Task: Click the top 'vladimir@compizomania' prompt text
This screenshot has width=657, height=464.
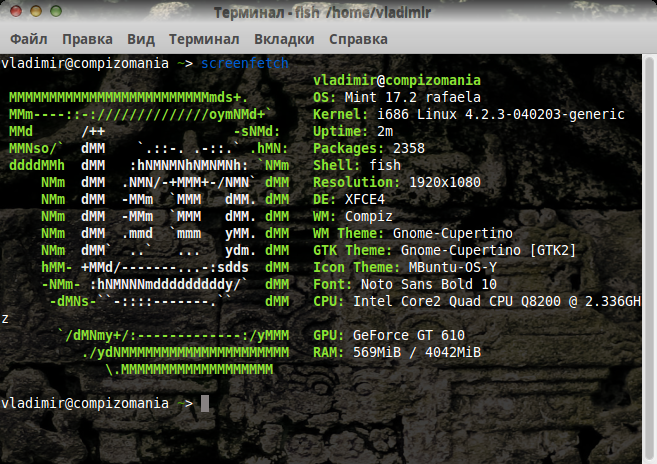Action: pyautogui.click(x=85, y=63)
